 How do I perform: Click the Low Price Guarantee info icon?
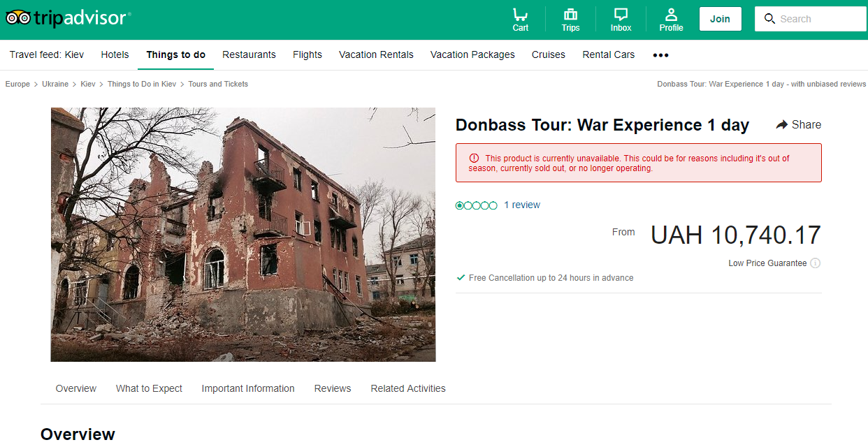[815, 263]
